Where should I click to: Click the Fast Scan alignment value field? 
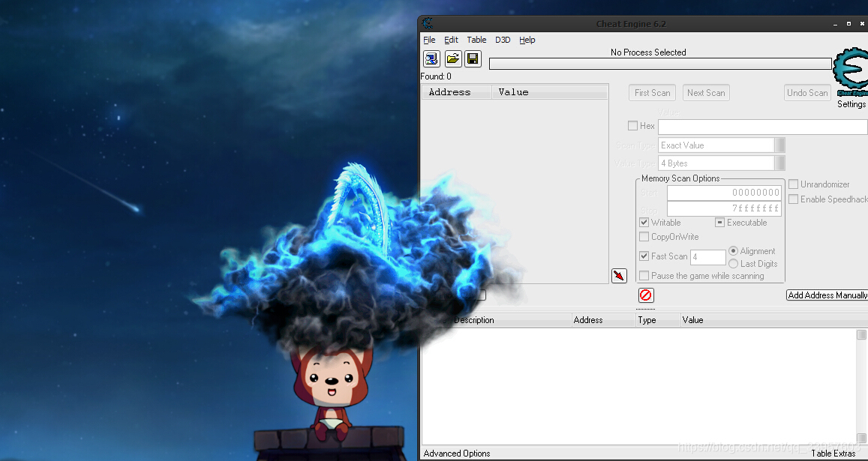708,257
